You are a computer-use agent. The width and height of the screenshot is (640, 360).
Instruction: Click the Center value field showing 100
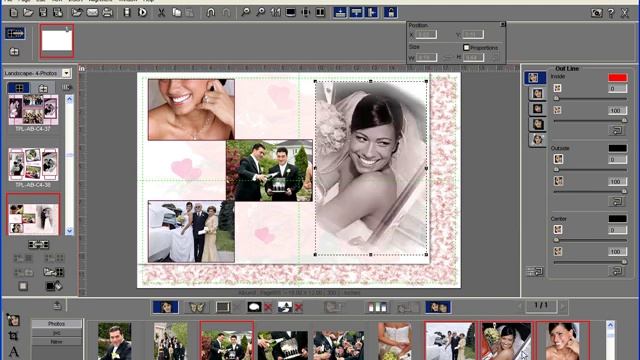click(x=617, y=252)
